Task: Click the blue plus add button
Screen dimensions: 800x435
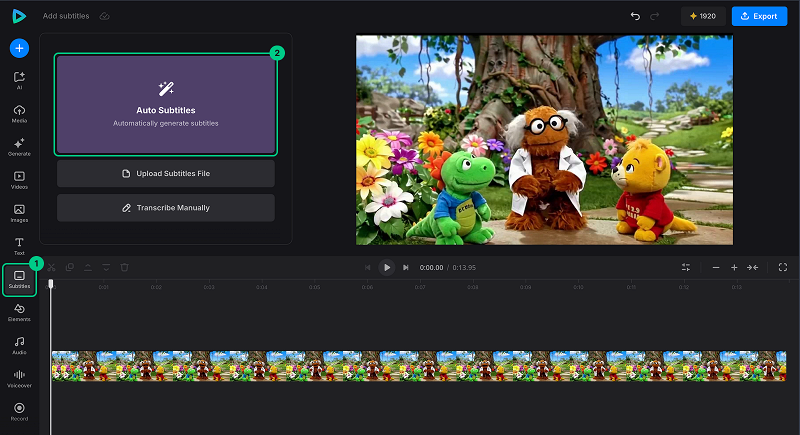Action: 19,48
